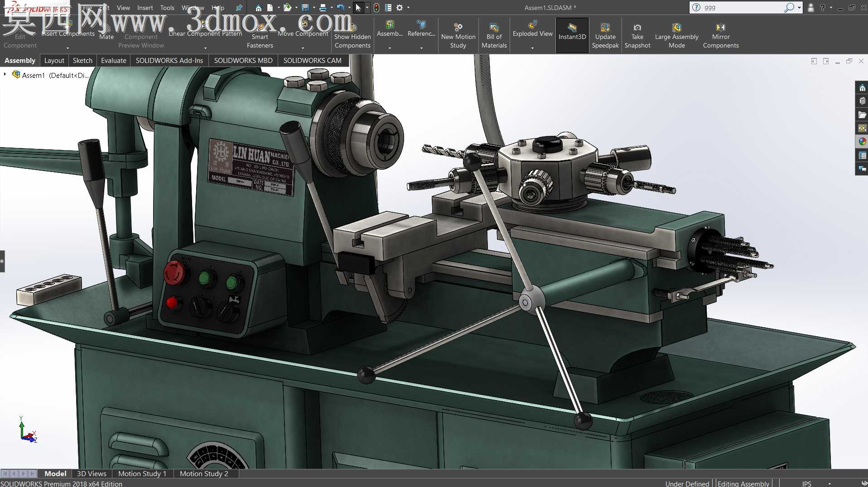This screenshot has height=487, width=868.
Task: Open Options with the gear icon
Action: (400, 8)
